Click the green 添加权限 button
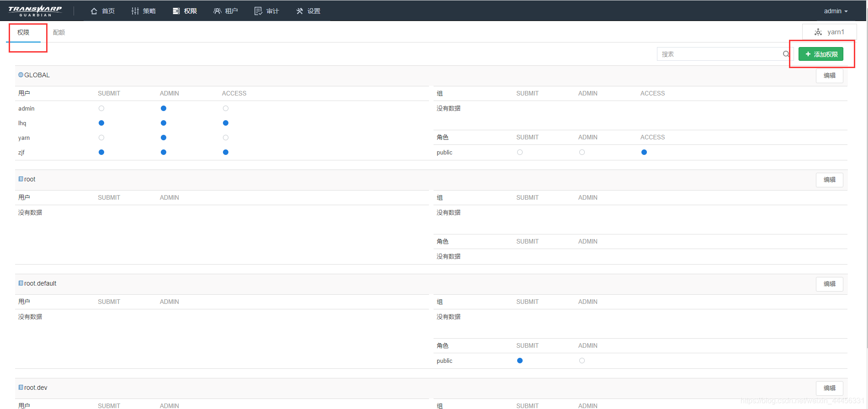Image resolution: width=868 pixels, height=409 pixels. pyautogui.click(x=821, y=54)
